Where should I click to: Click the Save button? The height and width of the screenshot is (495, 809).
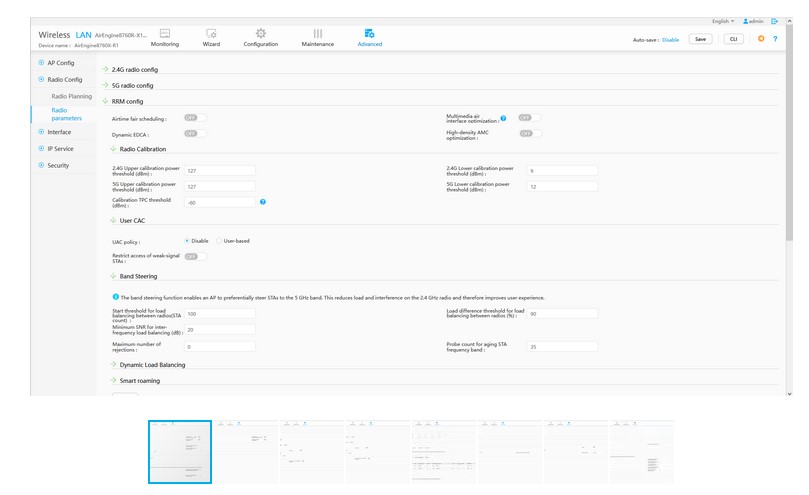click(700, 39)
